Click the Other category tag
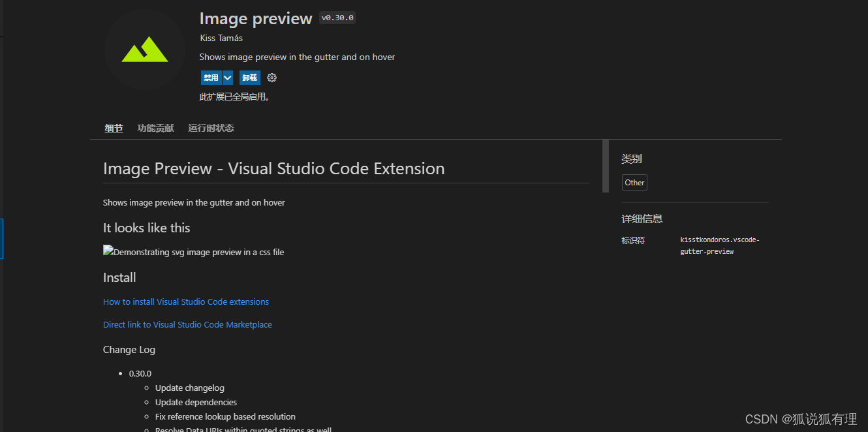The width and height of the screenshot is (868, 432). (x=634, y=183)
